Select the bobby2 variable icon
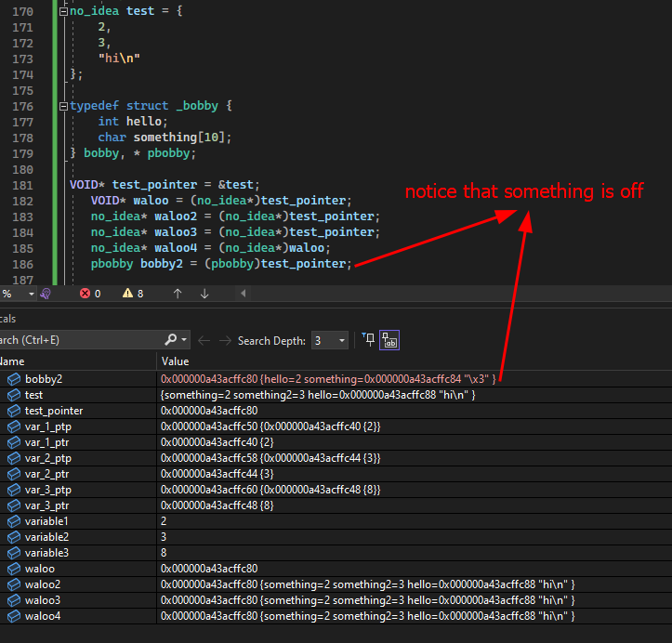This screenshot has height=643, width=672. point(14,379)
